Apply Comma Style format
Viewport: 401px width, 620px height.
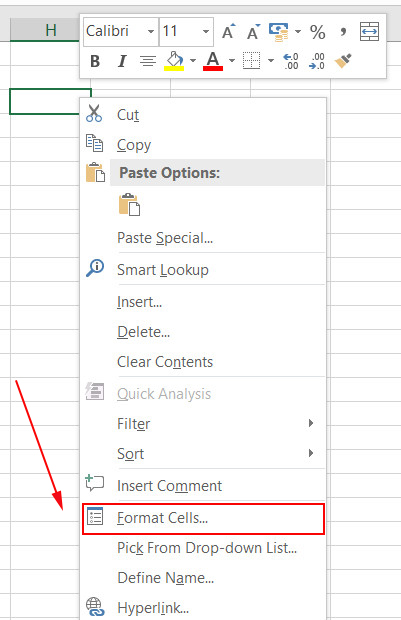point(343,31)
